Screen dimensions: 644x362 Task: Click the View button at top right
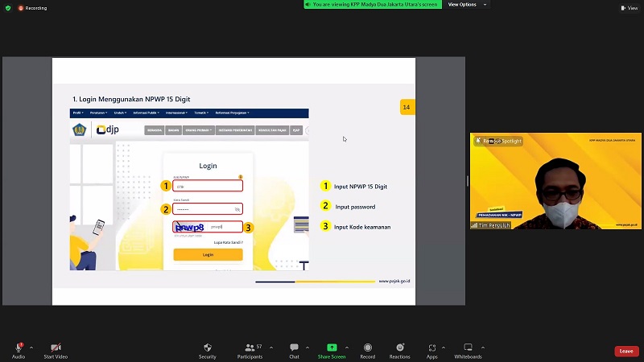pyautogui.click(x=629, y=8)
